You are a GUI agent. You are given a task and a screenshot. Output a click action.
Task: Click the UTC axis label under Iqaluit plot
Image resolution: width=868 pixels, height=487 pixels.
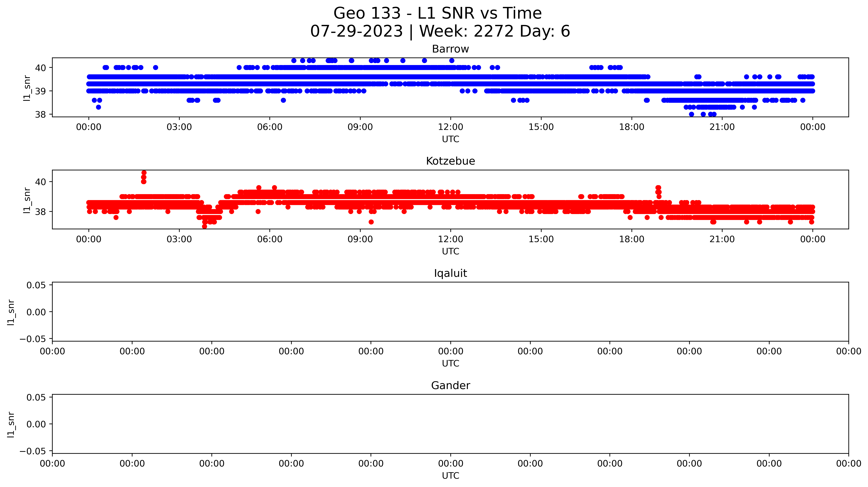451,363
